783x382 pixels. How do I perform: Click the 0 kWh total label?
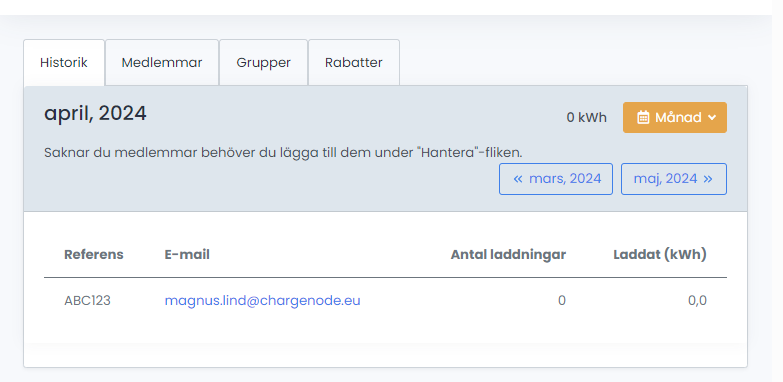(587, 118)
